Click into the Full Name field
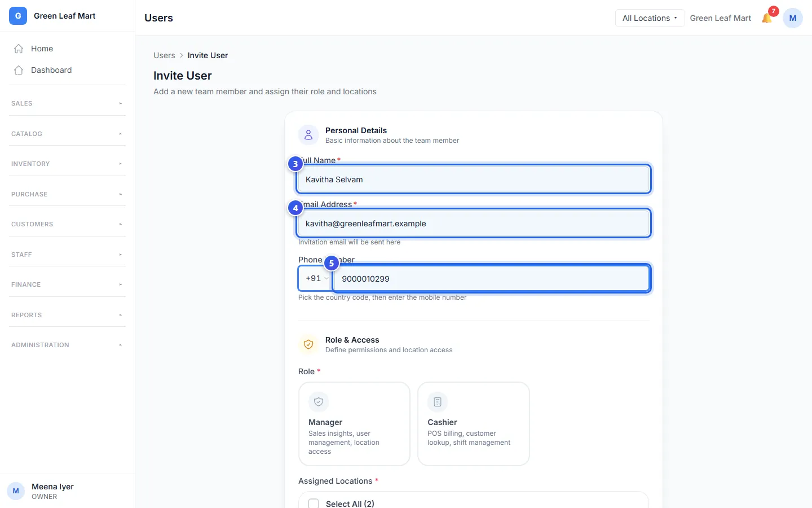 (474, 179)
